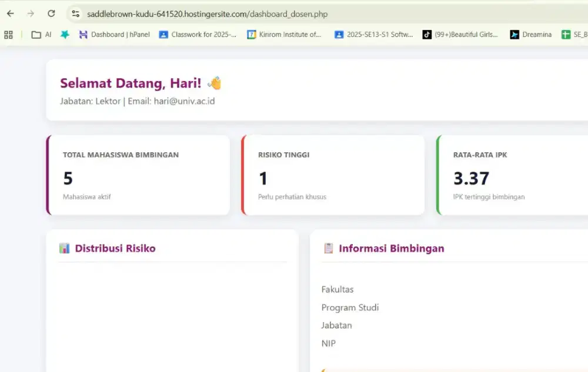Click 'Mahasiswa aktif' caption
This screenshot has height=372, width=588.
(86, 197)
